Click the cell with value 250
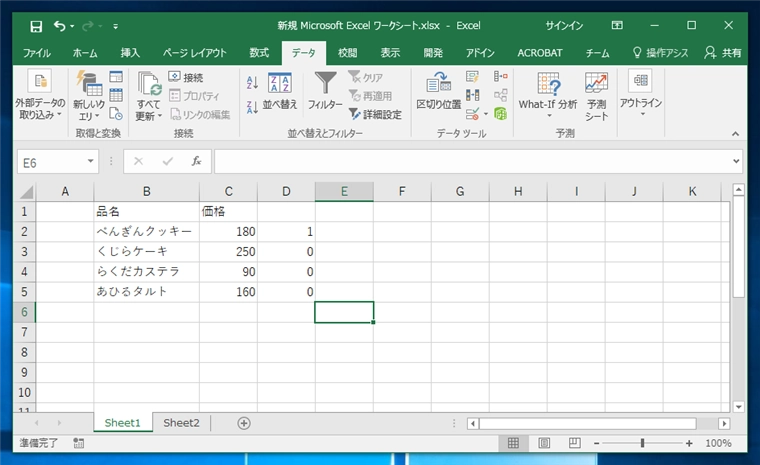The height and width of the screenshot is (465, 760). (228, 252)
